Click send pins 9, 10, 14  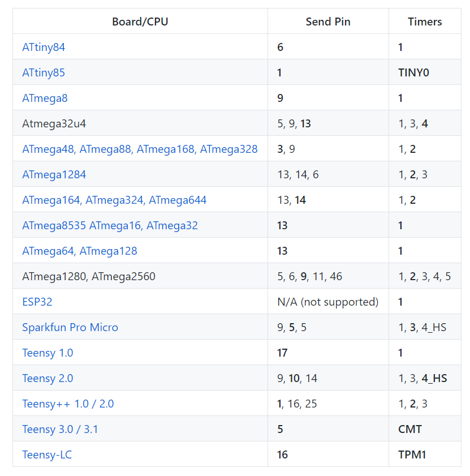pyautogui.click(x=297, y=379)
